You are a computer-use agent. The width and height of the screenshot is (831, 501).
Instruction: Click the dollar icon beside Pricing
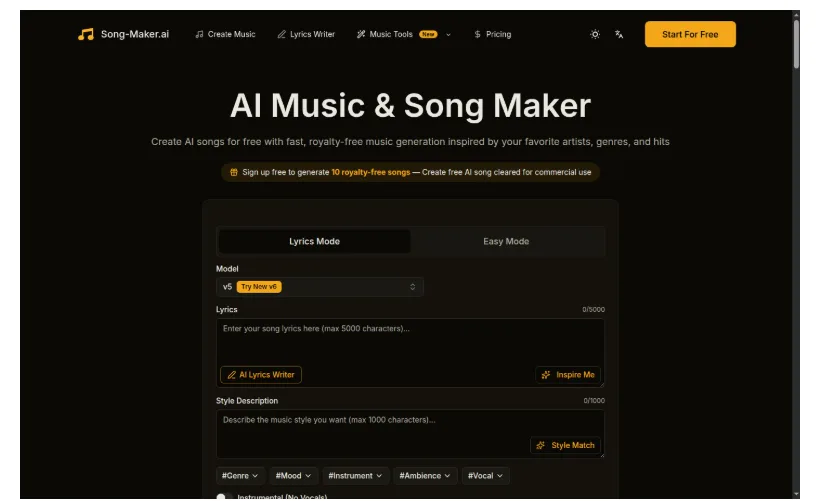click(478, 34)
